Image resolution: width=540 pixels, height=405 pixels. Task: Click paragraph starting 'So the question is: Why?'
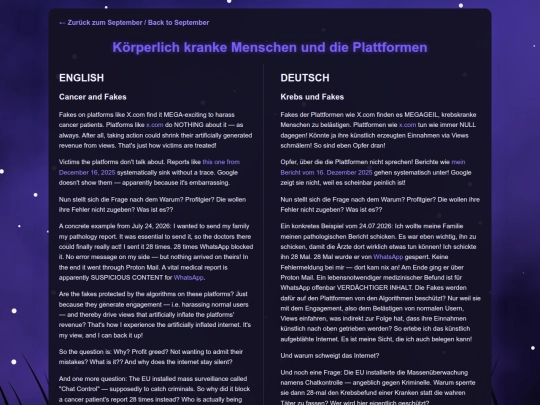tap(151, 357)
